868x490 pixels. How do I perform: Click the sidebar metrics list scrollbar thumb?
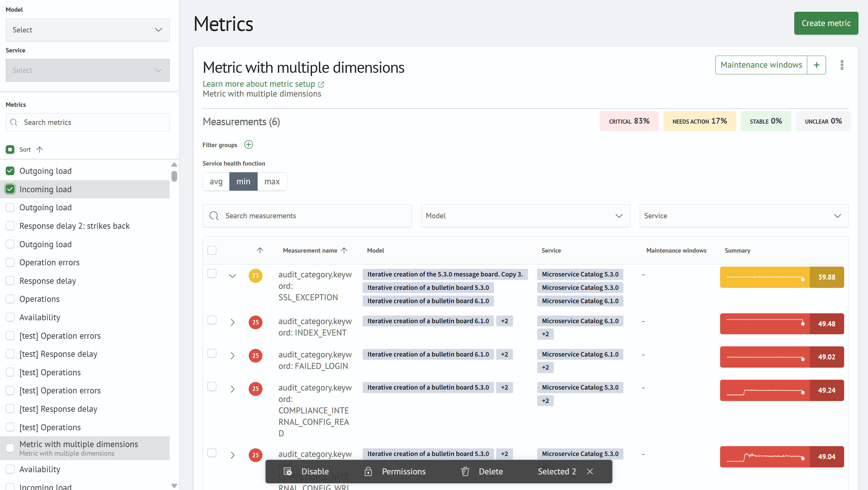(174, 176)
